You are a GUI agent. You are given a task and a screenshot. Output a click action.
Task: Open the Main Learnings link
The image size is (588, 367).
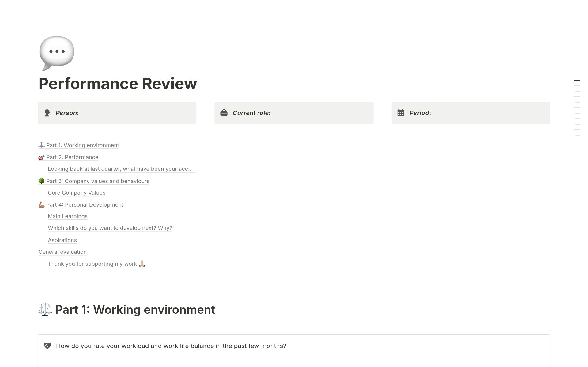[68, 216]
